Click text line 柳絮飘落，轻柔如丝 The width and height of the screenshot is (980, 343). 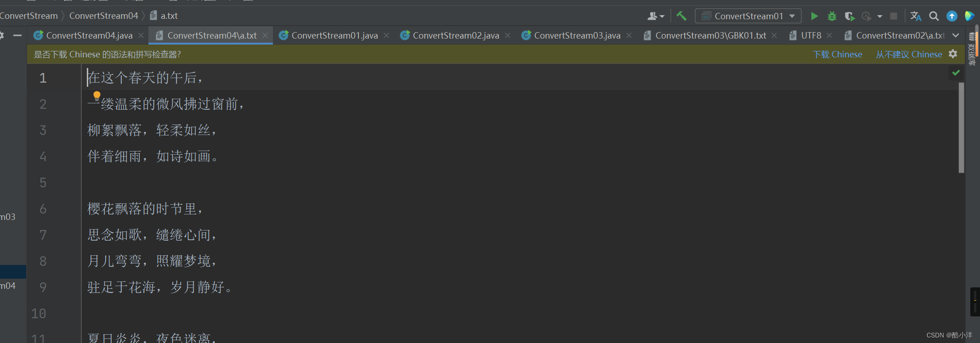[x=152, y=130]
